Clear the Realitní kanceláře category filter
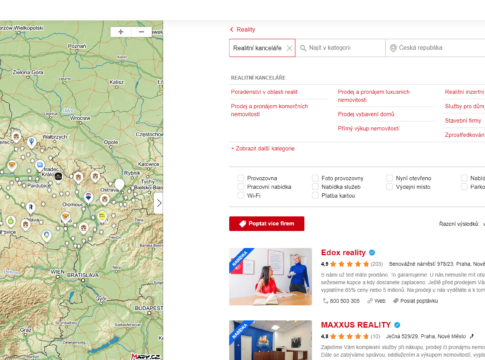485x360 pixels. [x=289, y=48]
